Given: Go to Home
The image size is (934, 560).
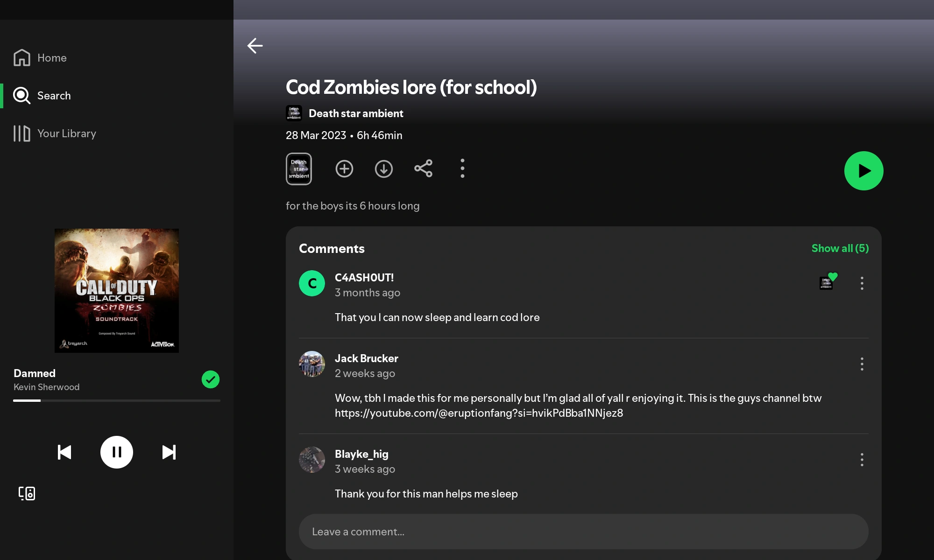Looking at the screenshot, I should 51,57.
